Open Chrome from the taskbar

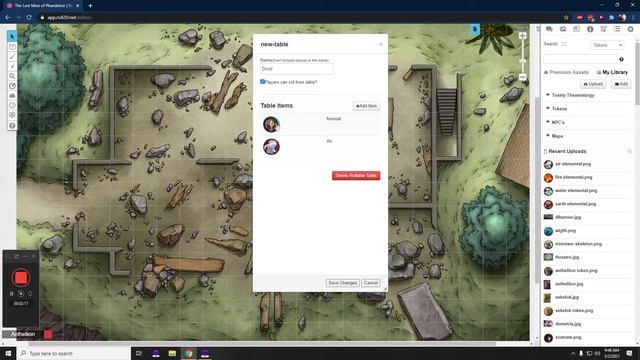pyautogui.click(x=188, y=353)
